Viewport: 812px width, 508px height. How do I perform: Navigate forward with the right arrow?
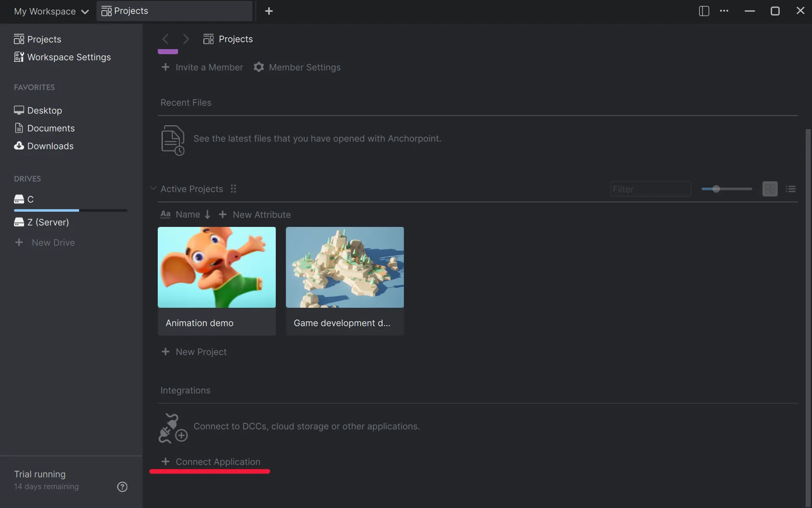tap(186, 39)
